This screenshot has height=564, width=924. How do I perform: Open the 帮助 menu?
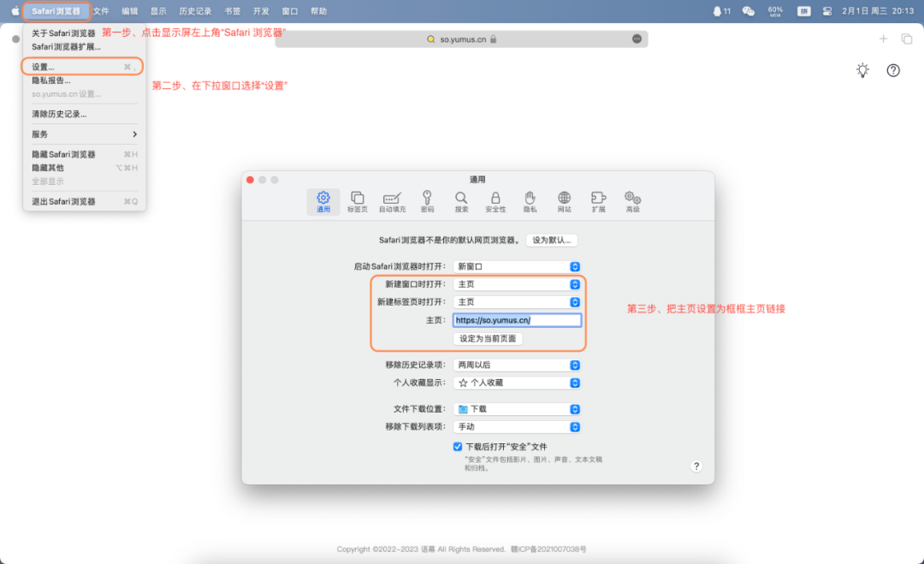318,11
